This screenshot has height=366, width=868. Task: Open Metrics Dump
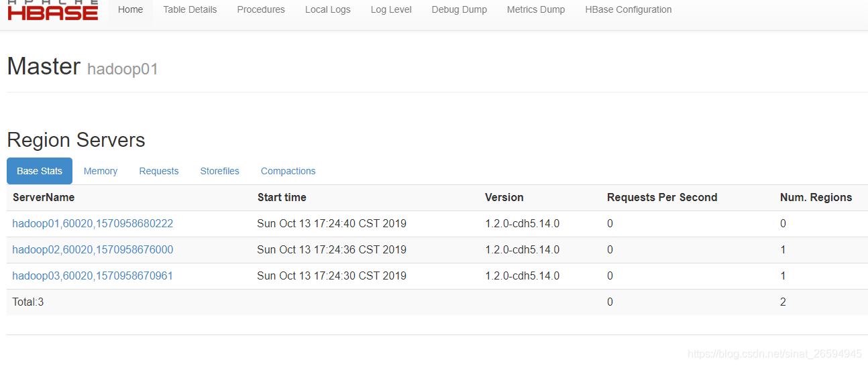click(536, 10)
